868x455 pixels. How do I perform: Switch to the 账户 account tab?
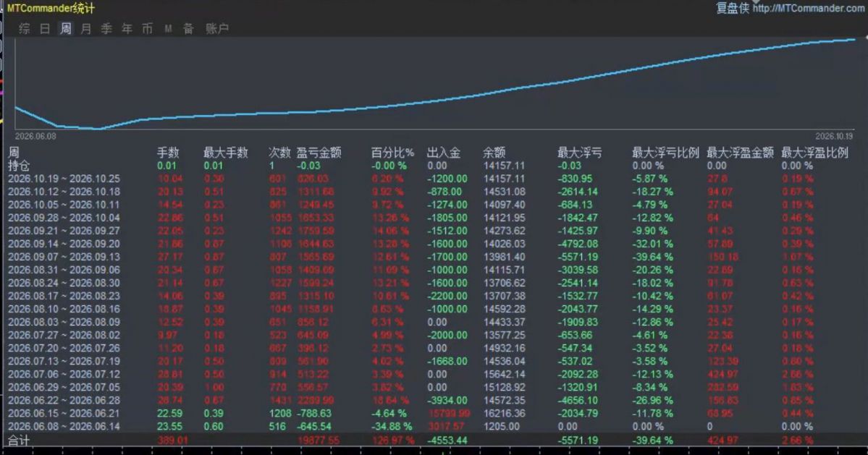coord(217,29)
